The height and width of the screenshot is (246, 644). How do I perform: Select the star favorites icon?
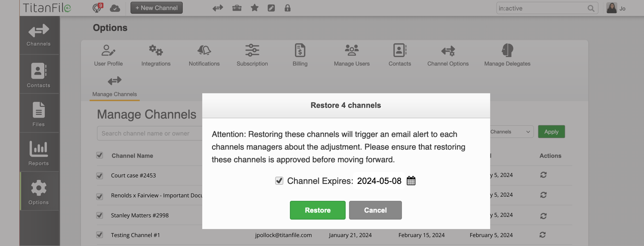254,8
